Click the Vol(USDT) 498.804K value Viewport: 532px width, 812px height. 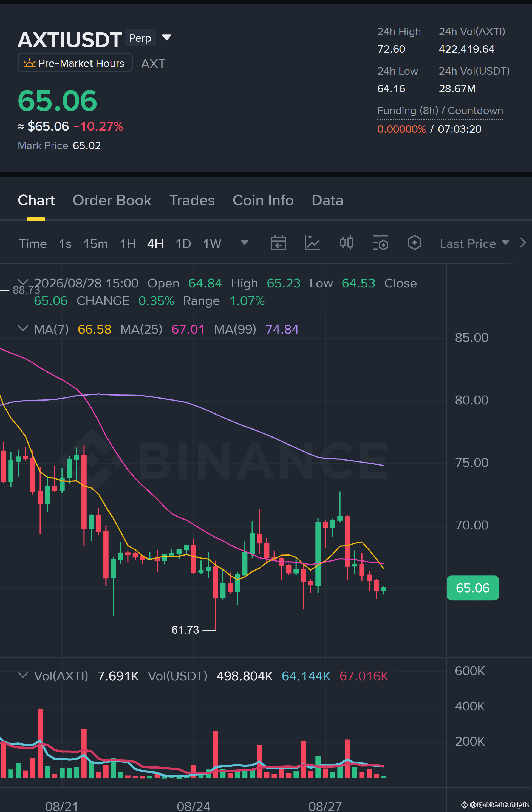[245, 676]
